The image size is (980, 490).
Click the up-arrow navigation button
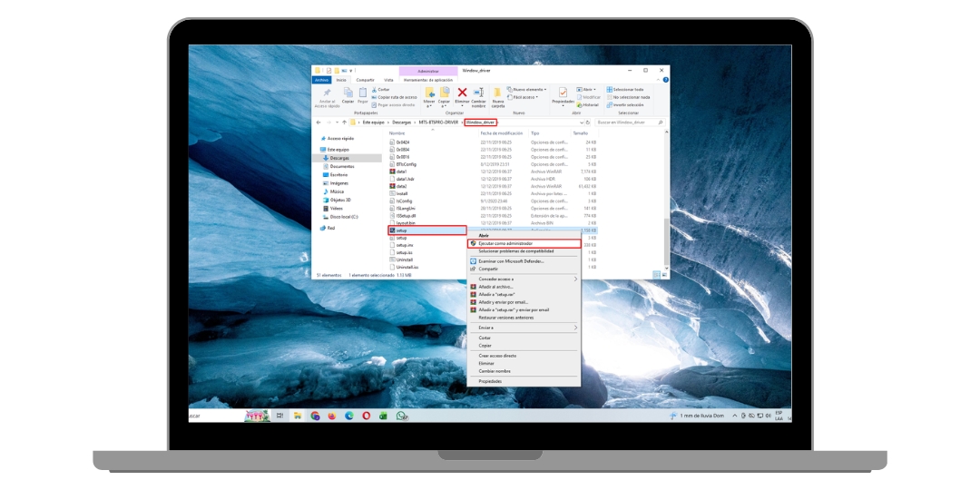[x=345, y=122]
